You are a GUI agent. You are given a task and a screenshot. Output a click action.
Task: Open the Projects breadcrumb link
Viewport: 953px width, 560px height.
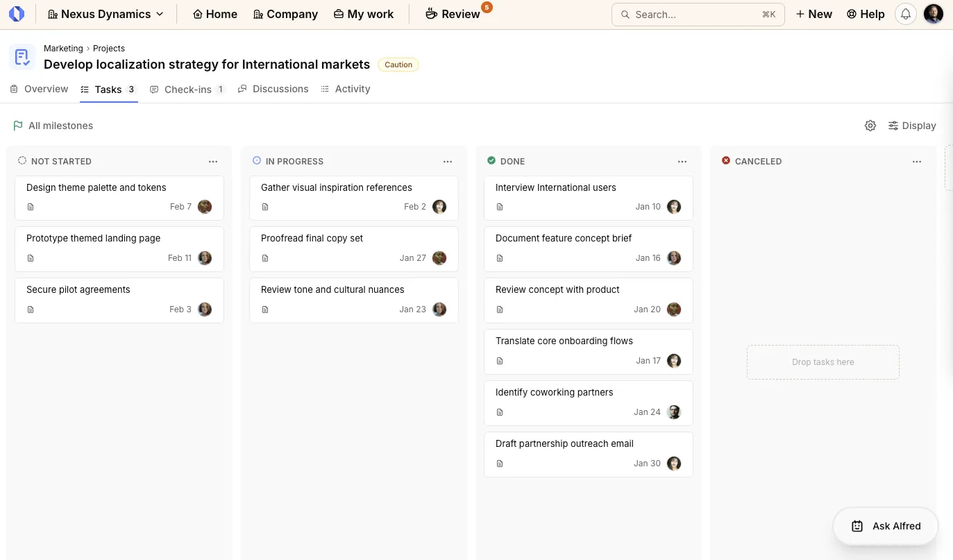click(109, 49)
